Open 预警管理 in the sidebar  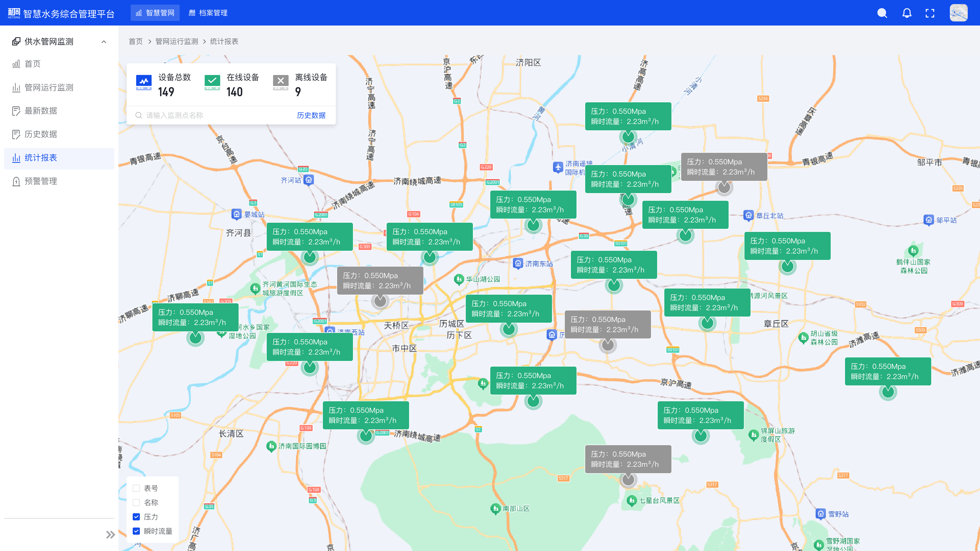[42, 181]
